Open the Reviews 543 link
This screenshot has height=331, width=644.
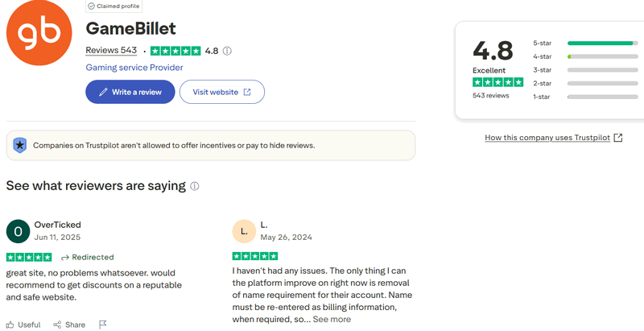(x=111, y=51)
